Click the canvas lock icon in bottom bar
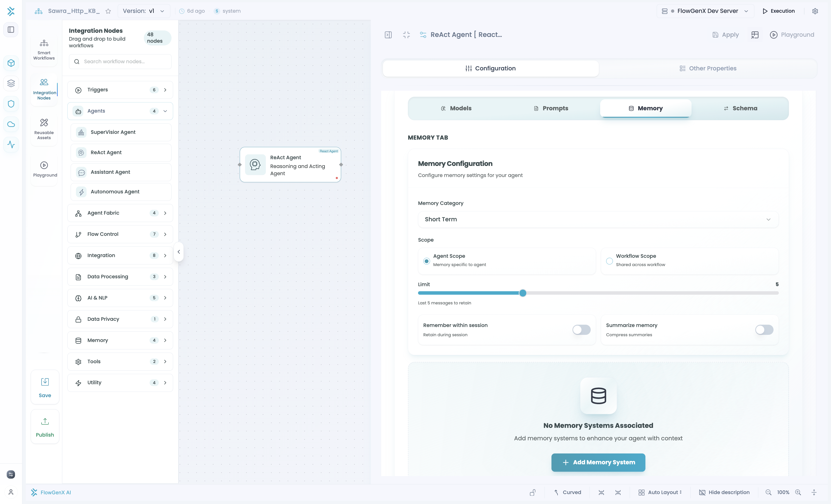This screenshot has width=831, height=504. tap(533, 492)
